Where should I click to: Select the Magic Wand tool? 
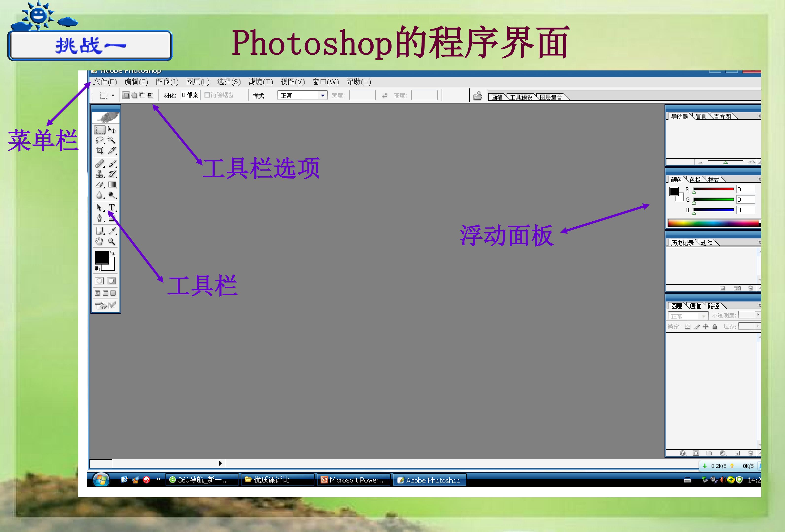tap(111, 140)
